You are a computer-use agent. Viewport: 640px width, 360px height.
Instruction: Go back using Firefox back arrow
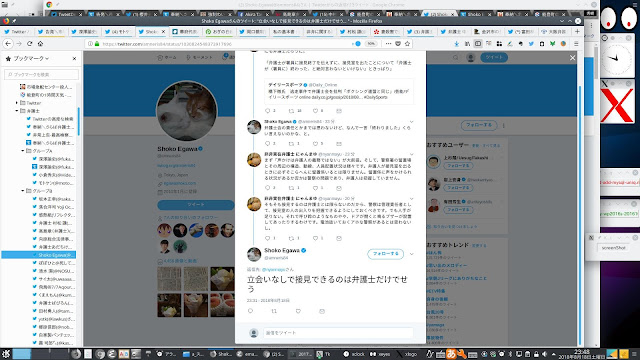(9, 44)
